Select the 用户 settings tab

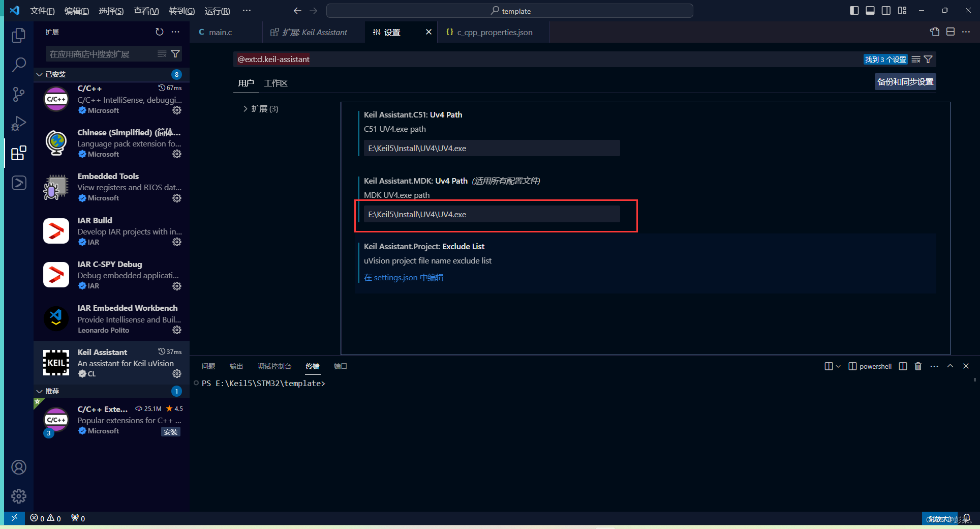coord(246,83)
